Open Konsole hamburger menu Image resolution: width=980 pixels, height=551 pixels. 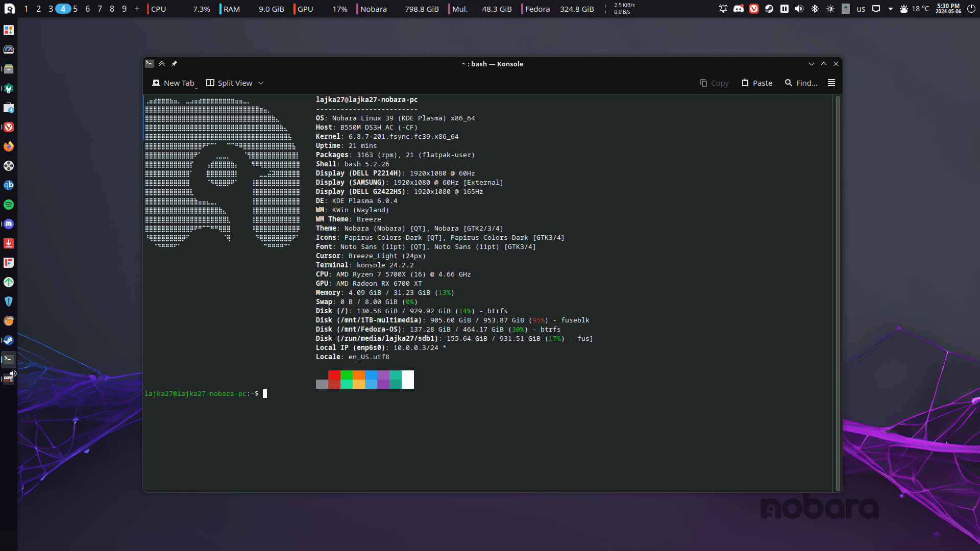tap(831, 83)
